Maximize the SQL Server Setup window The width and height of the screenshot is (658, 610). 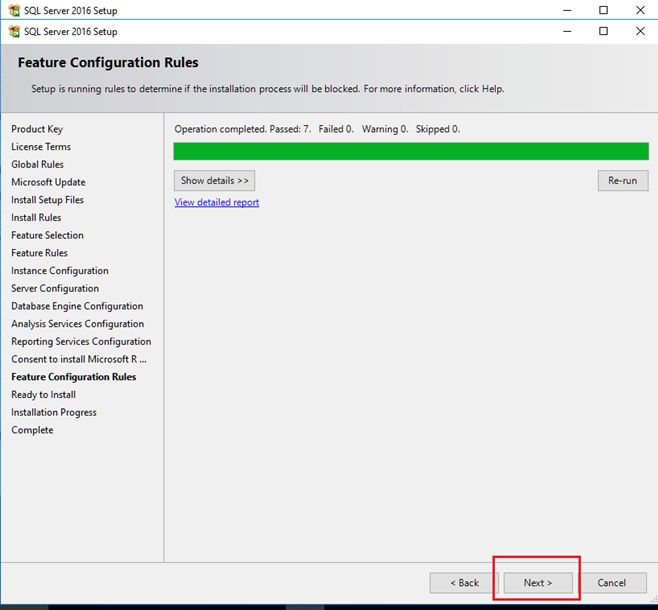603,31
